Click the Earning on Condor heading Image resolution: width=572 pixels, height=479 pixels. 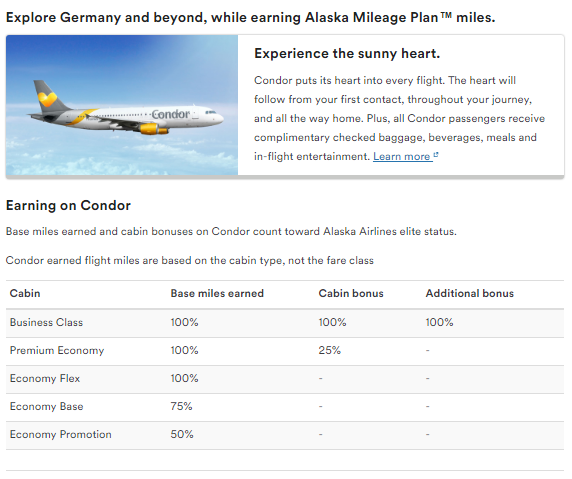(x=68, y=205)
